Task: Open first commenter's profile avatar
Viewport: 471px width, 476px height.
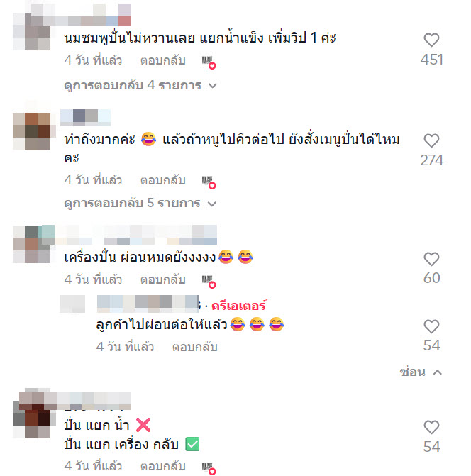Action: [x=31, y=32]
